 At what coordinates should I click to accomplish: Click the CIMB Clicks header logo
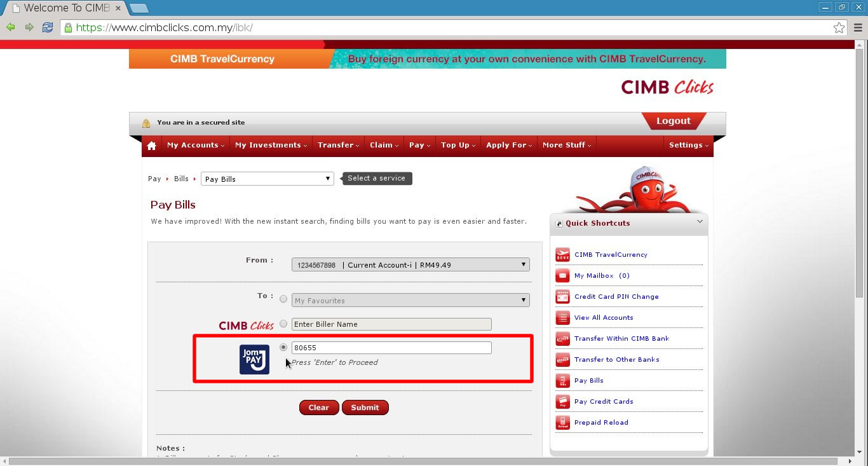tap(667, 87)
